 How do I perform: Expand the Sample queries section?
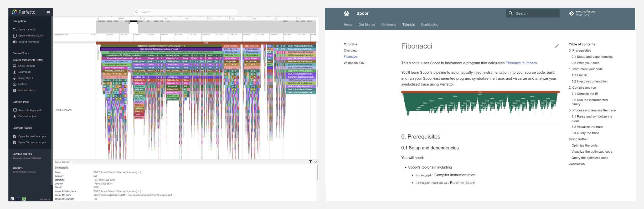click(x=22, y=154)
